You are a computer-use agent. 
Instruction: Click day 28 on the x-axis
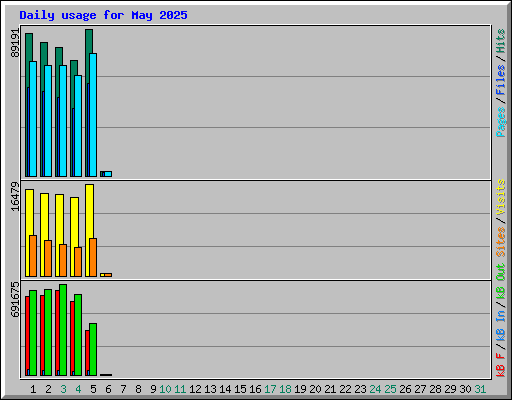[x=435, y=389]
